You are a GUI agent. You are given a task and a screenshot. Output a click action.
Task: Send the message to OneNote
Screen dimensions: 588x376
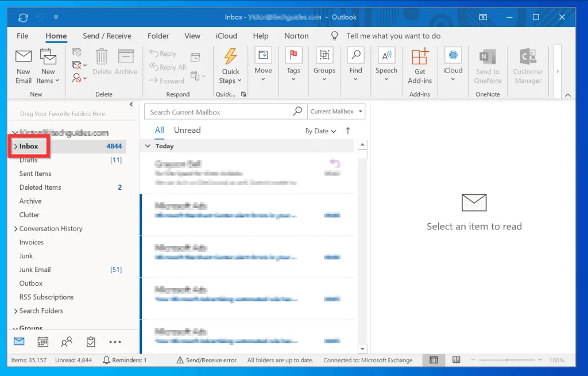click(488, 65)
